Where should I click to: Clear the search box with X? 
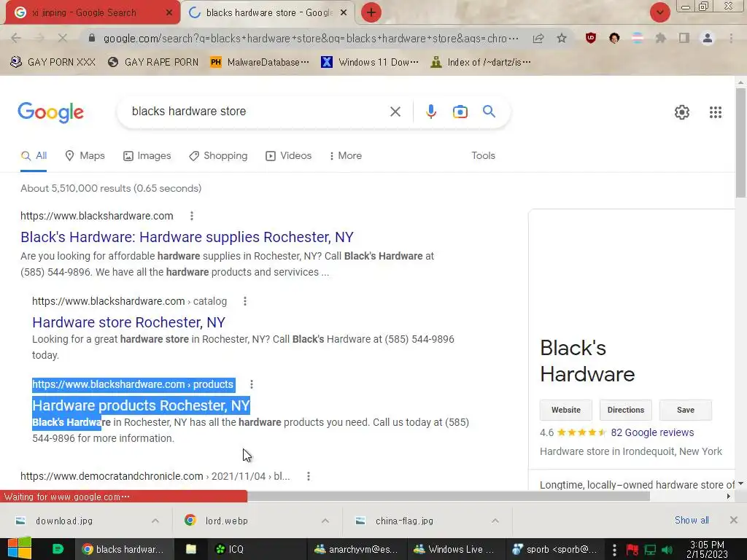point(395,112)
